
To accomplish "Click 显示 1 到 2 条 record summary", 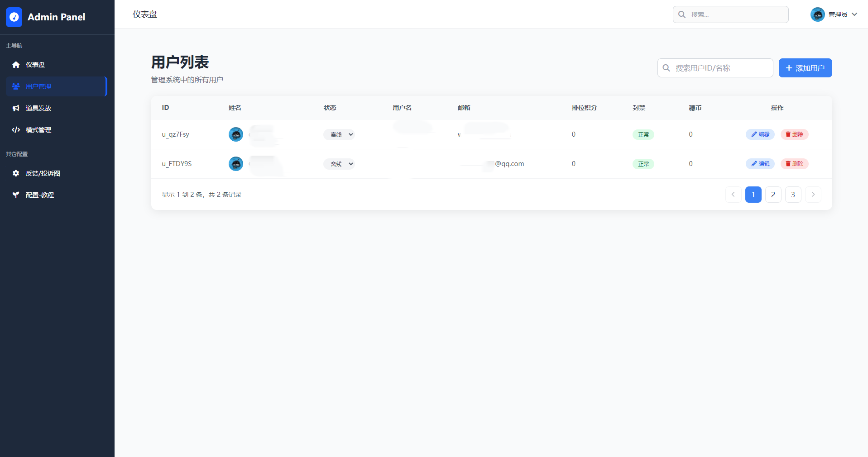I will [x=201, y=195].
